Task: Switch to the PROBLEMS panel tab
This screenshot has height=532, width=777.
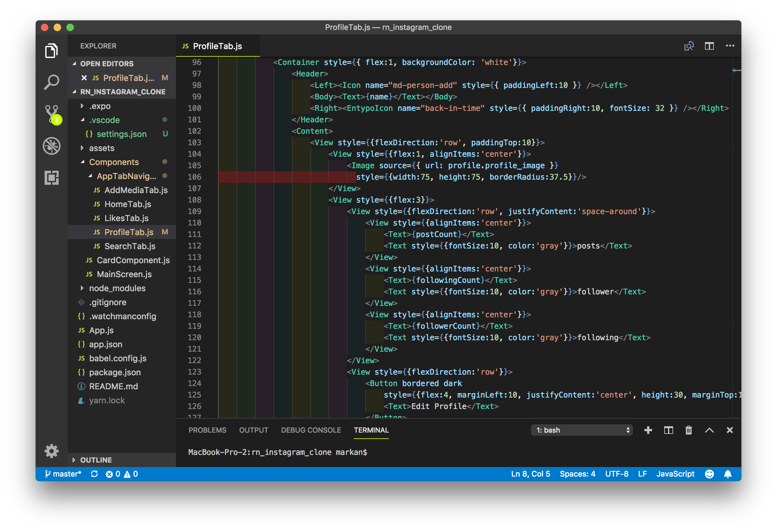Action: pos(207,430)
